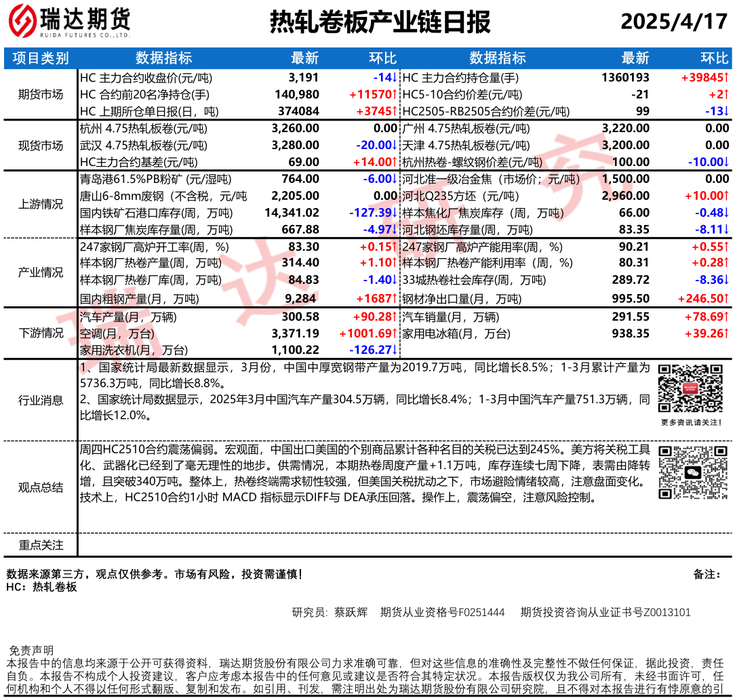This screenshot has height=700, width=735.
Task: Select the 项目类别 column header
Action: [x=41, y=58]
